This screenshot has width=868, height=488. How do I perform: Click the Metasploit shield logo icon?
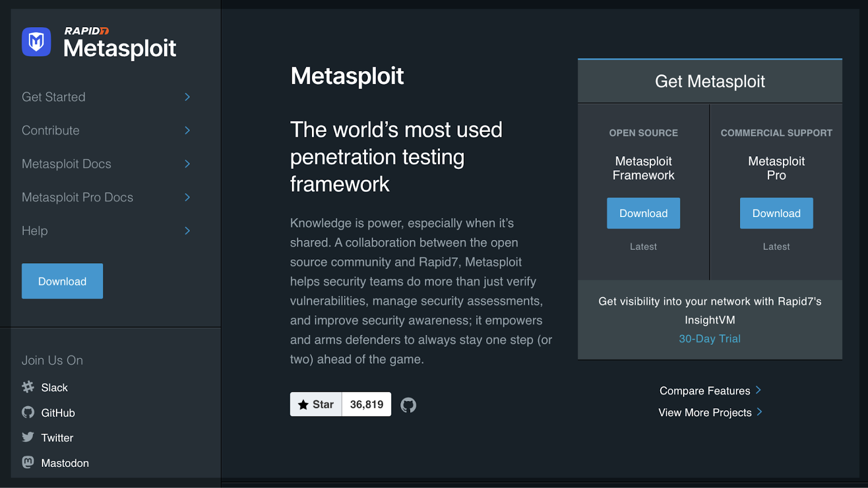click(x=36, y=42)
